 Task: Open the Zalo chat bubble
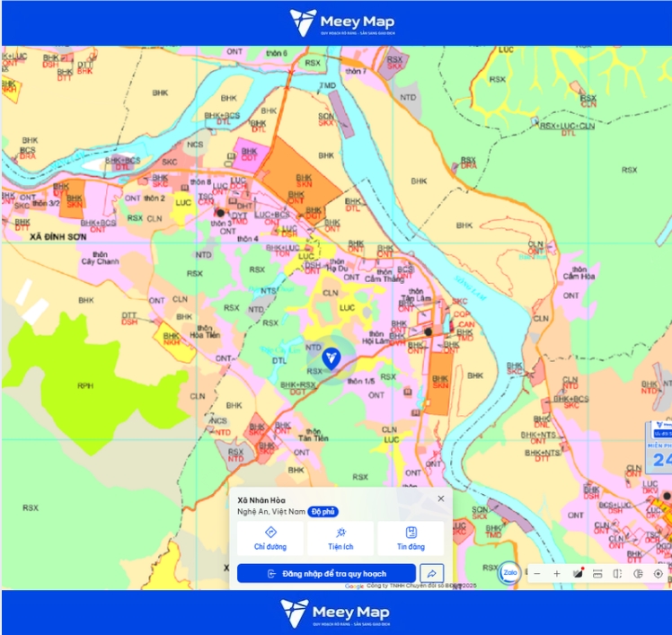point(510,573)
